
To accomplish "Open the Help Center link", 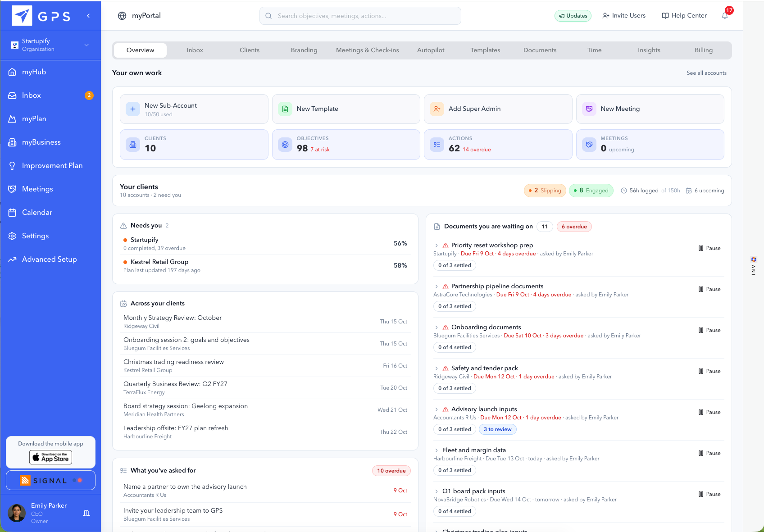I will pos(684,16).
